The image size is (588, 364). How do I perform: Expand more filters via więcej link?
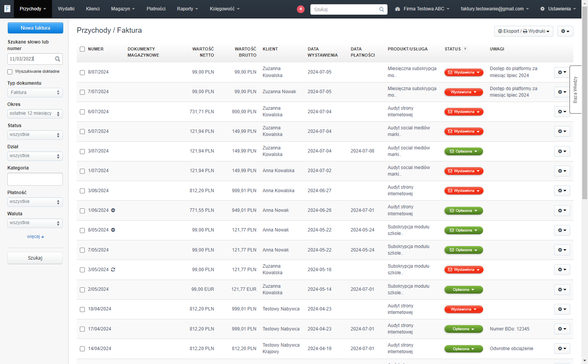pos(35,237)
